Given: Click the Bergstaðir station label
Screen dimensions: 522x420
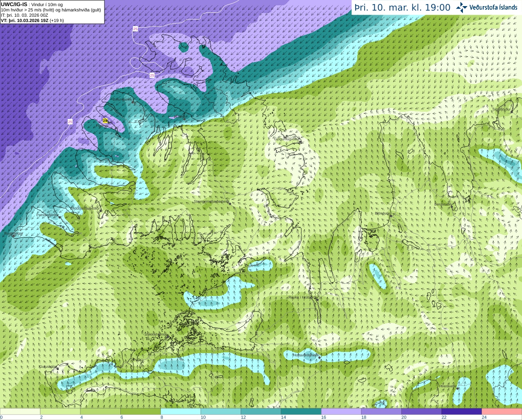Looking at the screenshot, I should pyautogui.click(x=442, y=204).
